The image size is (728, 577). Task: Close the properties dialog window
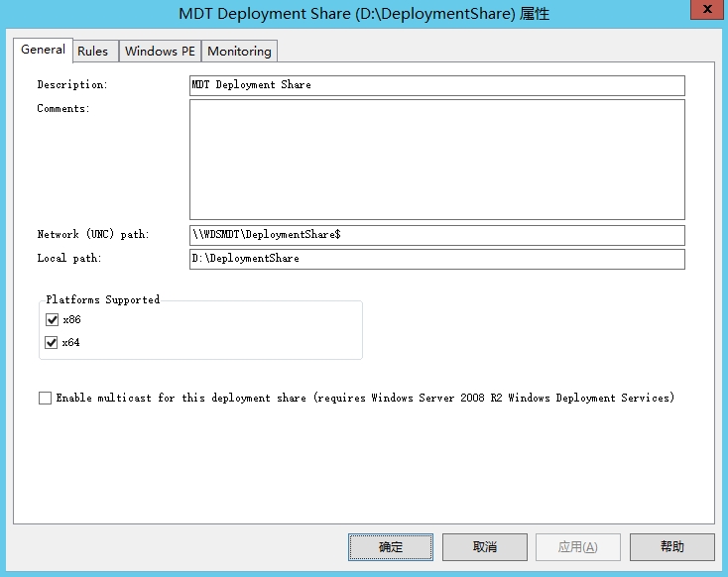click(707, 9)
